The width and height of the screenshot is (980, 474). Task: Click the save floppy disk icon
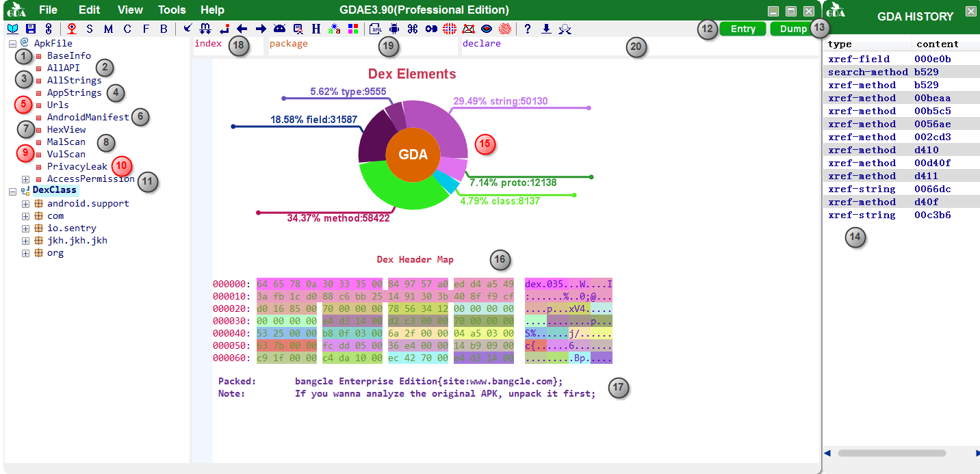point(31,29)
